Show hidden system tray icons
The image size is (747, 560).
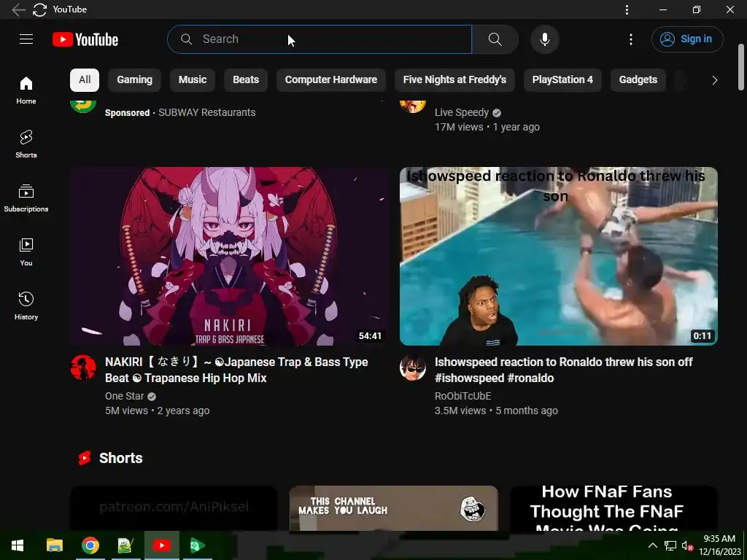click(653, 545)
